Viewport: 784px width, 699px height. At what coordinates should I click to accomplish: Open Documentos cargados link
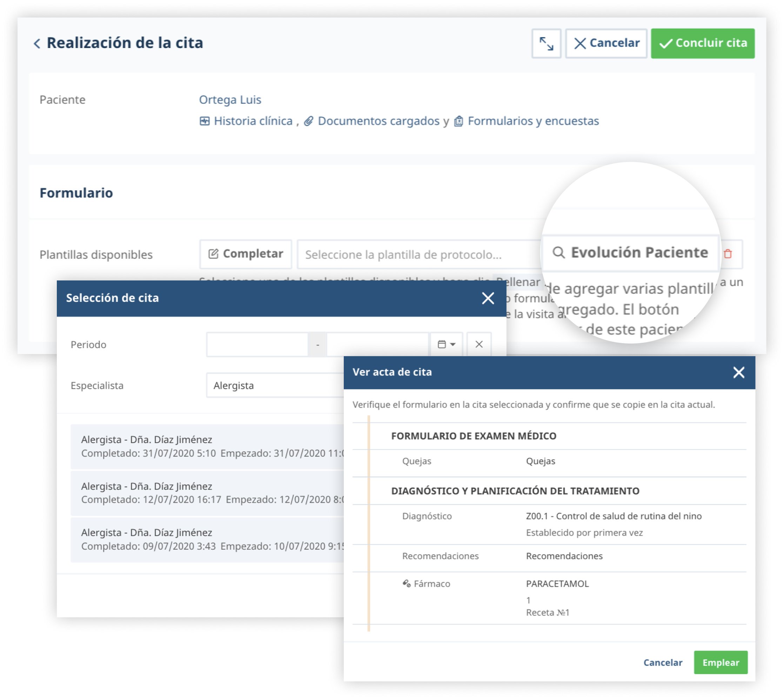(378, 121)
